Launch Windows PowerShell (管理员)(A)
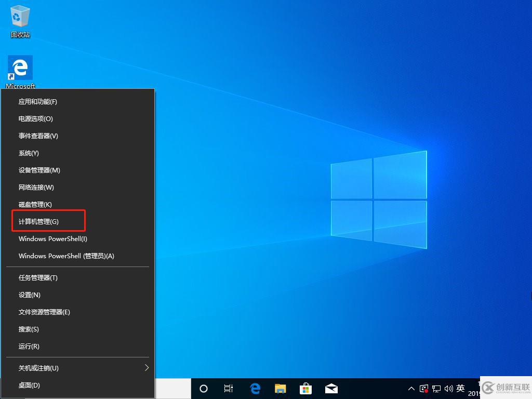532x399 pixels. (x=78, y=256)
